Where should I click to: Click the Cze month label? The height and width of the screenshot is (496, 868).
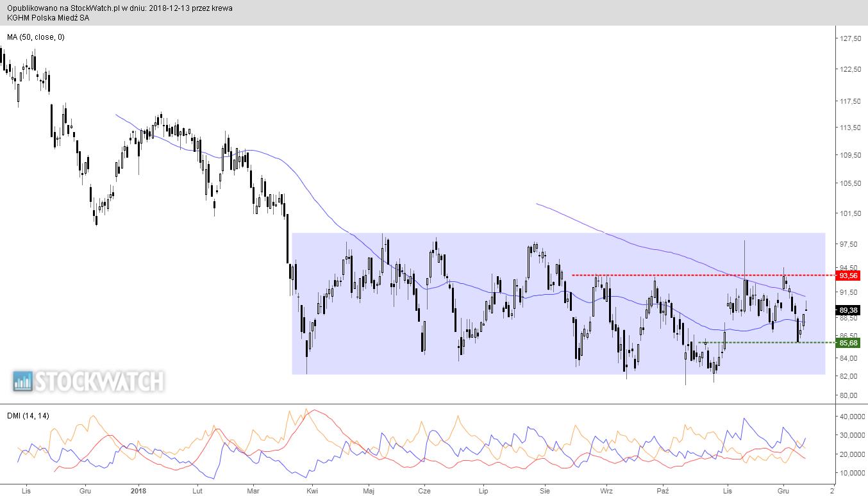(x=424, y=491)
